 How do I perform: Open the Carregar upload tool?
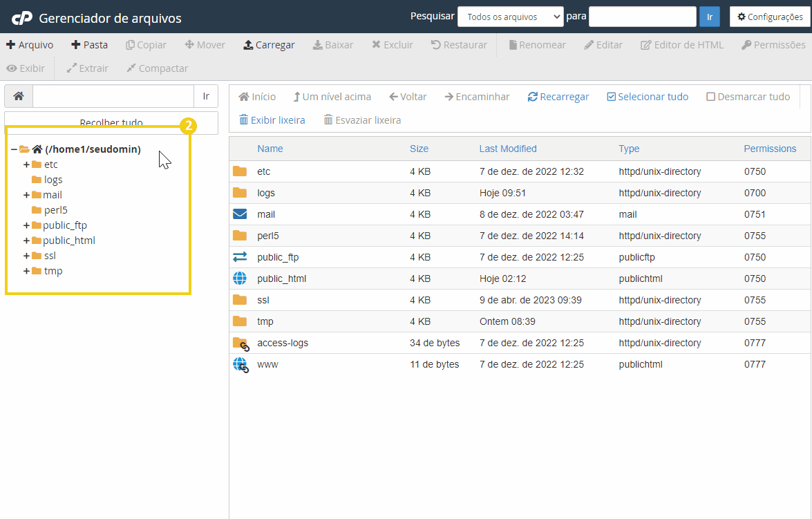coord(270,45)
